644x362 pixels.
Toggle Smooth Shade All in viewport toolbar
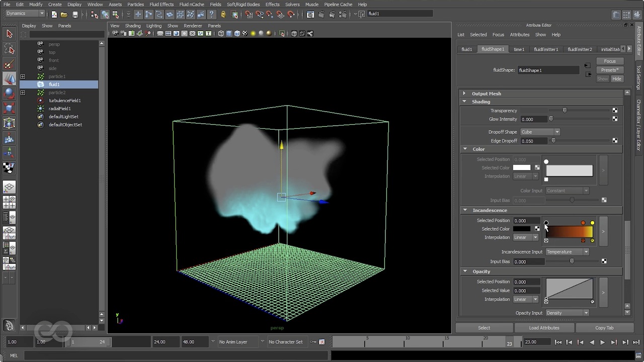[x=228, y=33]
